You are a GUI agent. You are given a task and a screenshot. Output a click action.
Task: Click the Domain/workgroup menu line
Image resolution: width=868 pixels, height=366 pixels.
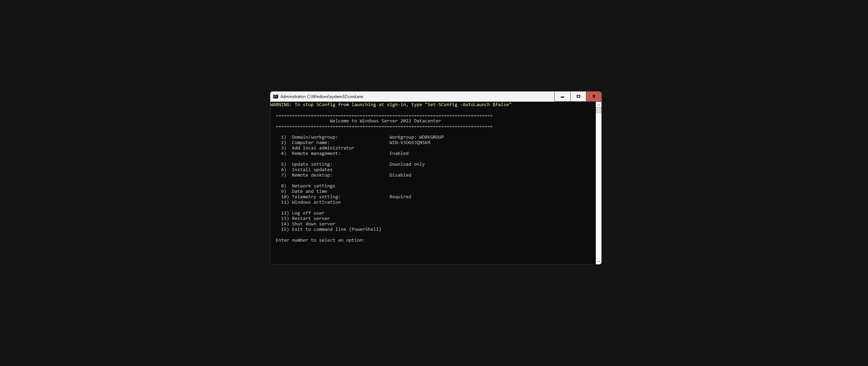coord(314,137)
